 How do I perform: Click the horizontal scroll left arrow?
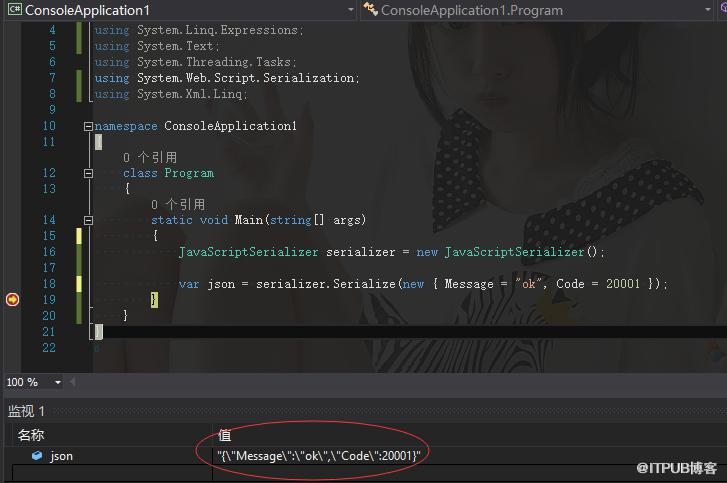(72, 382)
